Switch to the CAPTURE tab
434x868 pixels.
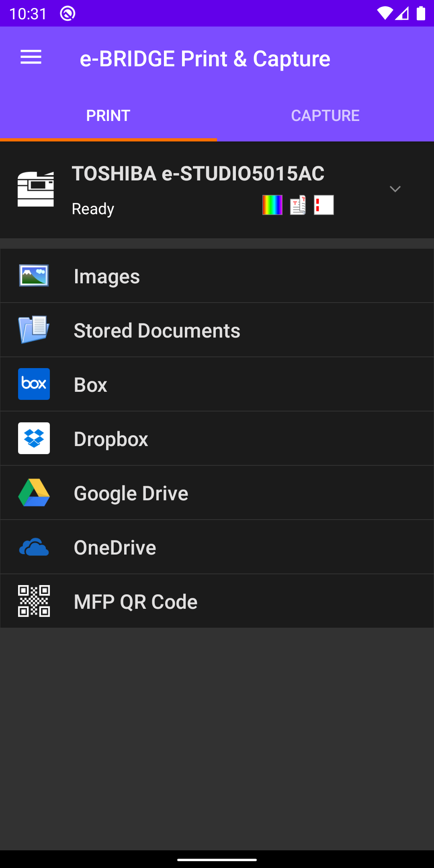point(325,116)
